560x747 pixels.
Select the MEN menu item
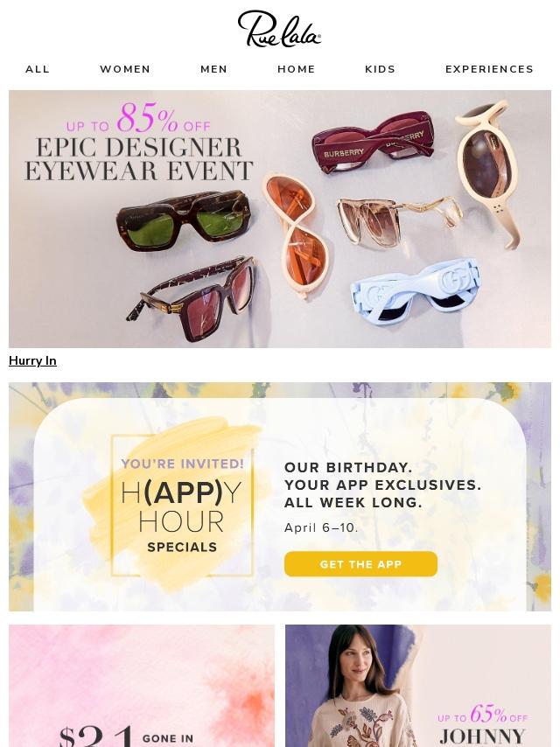click(x=214, y=69)
